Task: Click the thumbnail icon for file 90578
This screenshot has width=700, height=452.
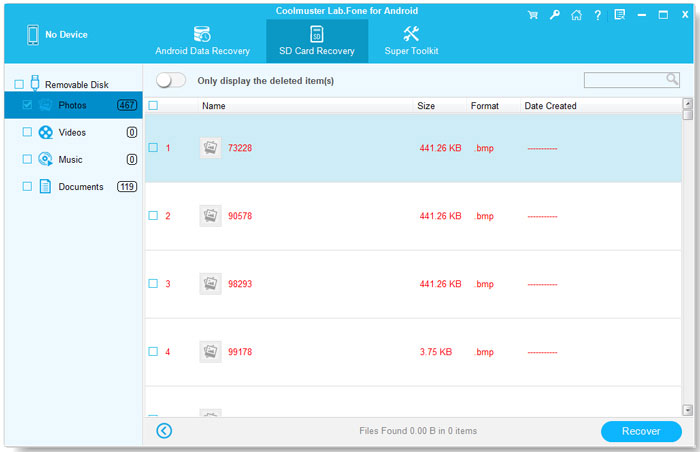Action: (210, 216)
